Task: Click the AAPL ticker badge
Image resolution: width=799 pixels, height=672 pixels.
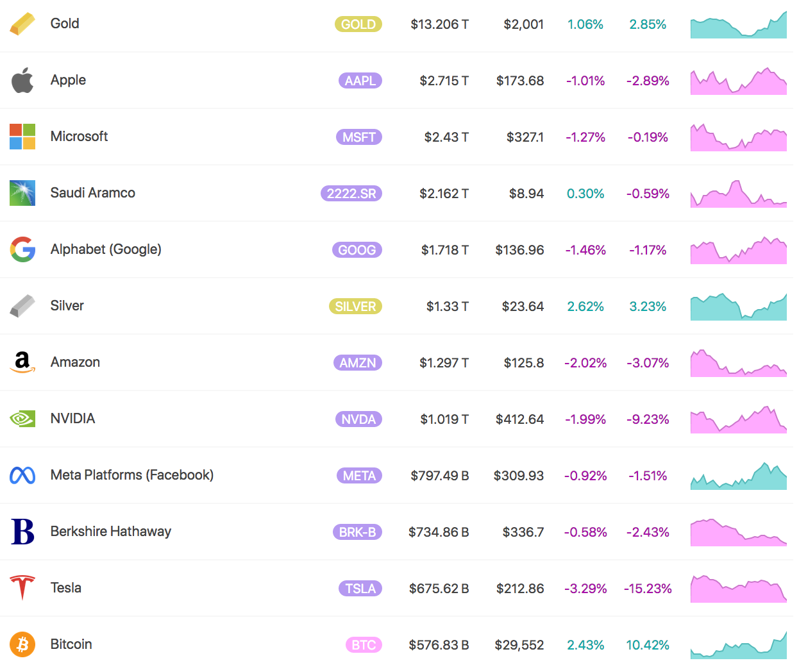Action: coord(360,81)
